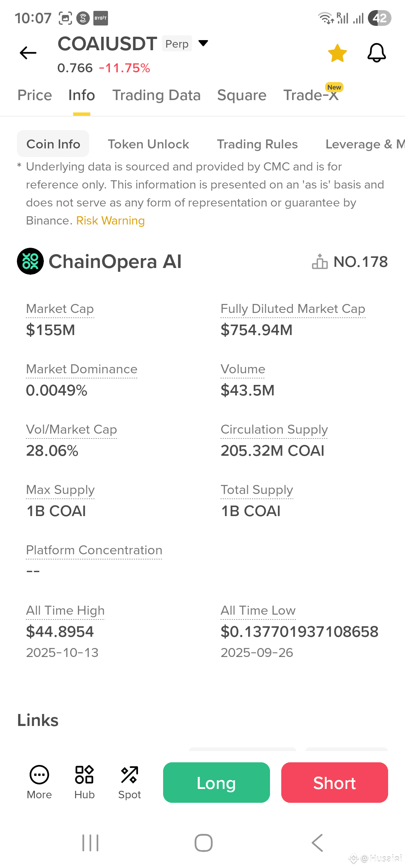Switch to the Price tab

pyautogui.click(x=35, y=95)
